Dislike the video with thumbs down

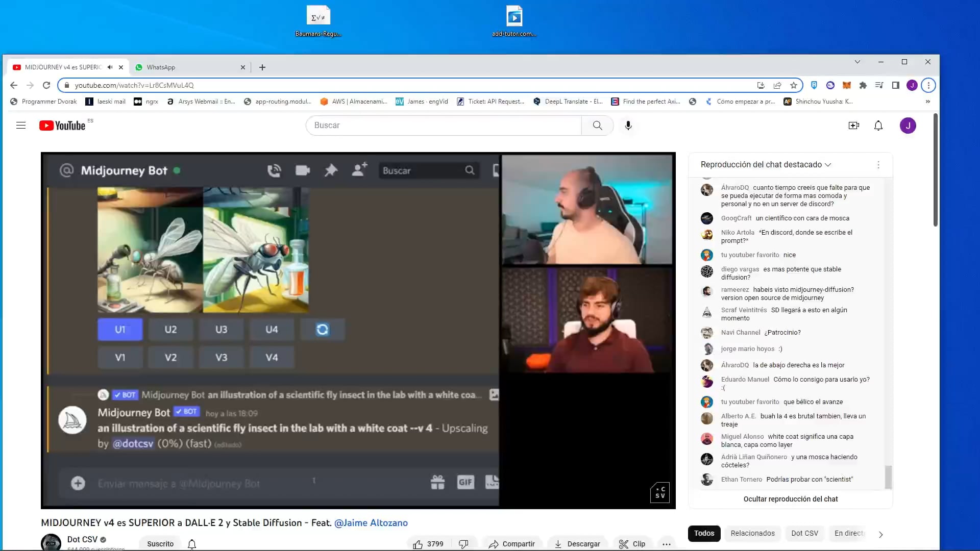(463, 544)
